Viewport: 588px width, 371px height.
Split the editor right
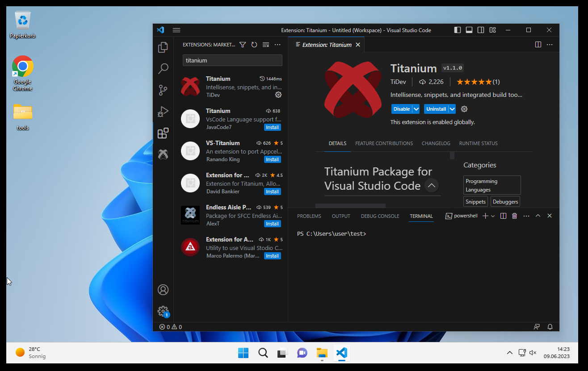pyautogui.click(x=538, y=45)
